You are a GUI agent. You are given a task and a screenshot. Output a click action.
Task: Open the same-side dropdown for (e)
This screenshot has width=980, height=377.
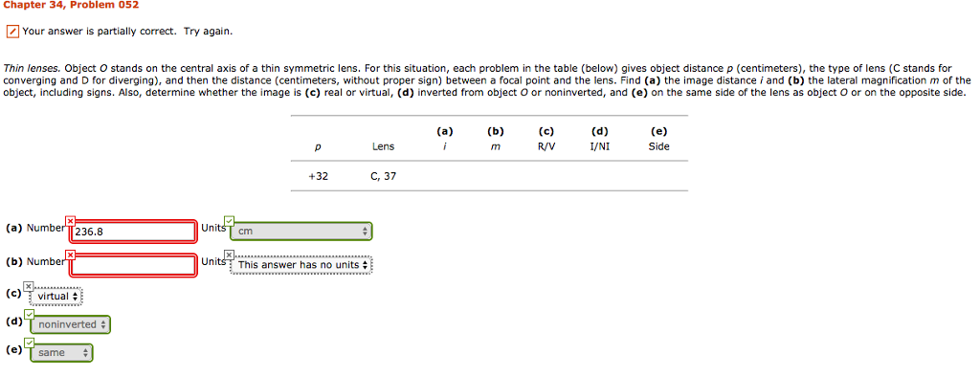tap(61, 353)
